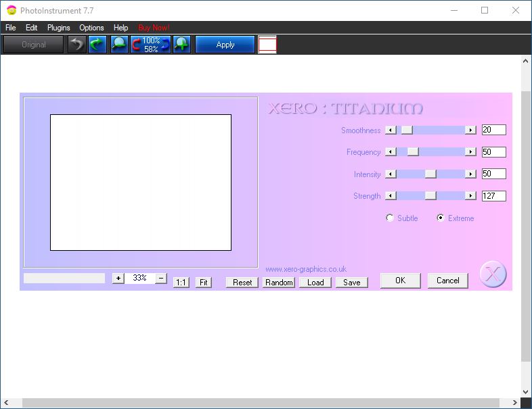
Task: Click the 100% 58% zoom reset icon
Action: (x=151, y=45)
